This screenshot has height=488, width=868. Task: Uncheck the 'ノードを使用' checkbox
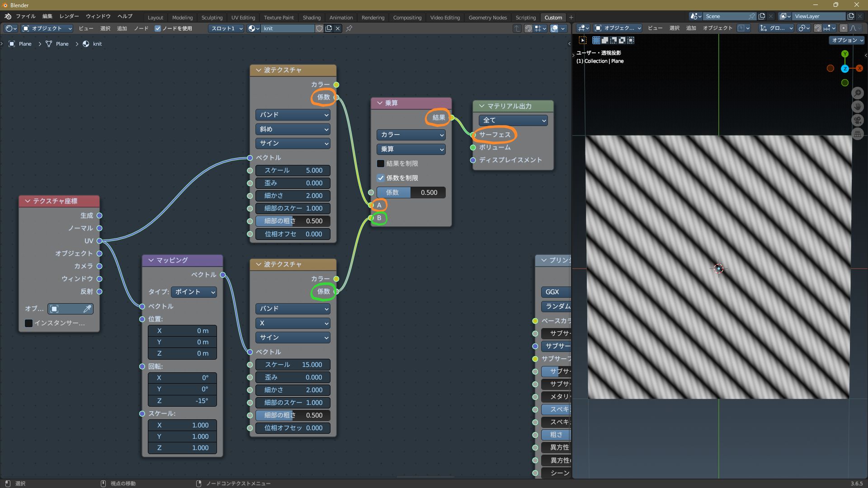158,28
